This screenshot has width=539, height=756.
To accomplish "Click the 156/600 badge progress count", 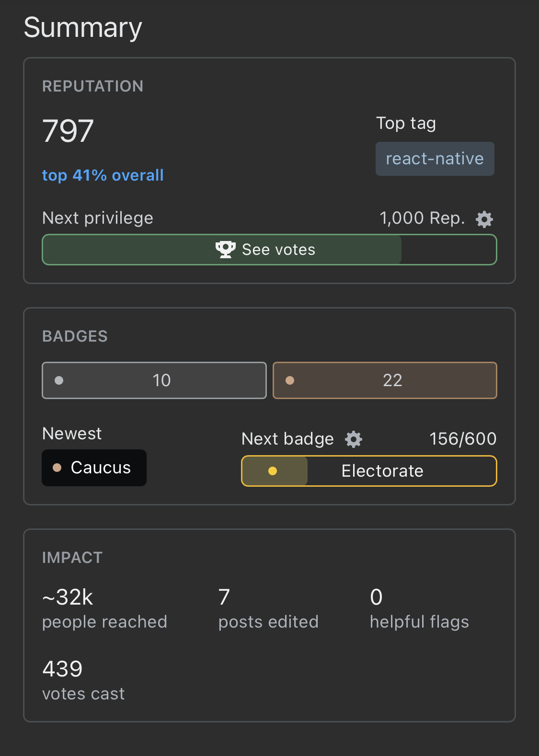I will [463, 439].
